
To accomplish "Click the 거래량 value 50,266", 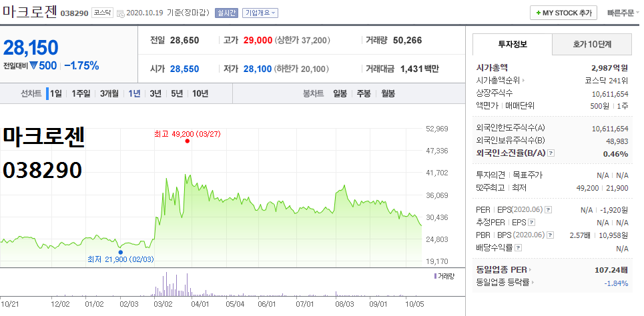I will (x=408, y=40).
